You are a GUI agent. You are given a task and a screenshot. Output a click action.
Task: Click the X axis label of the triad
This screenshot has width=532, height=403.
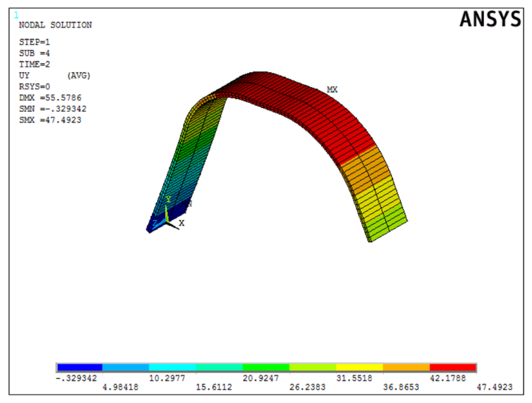pos(182,223)
